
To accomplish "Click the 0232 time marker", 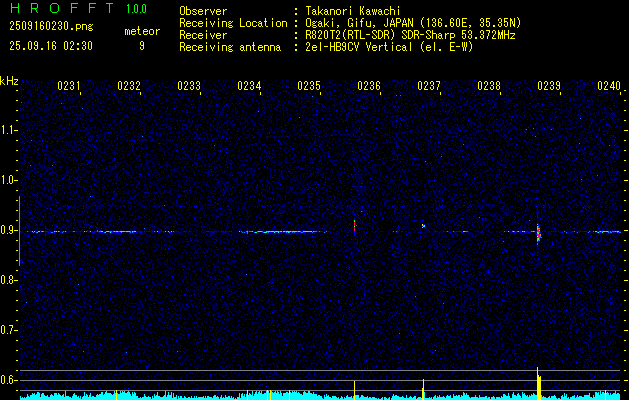I will 129,86.
